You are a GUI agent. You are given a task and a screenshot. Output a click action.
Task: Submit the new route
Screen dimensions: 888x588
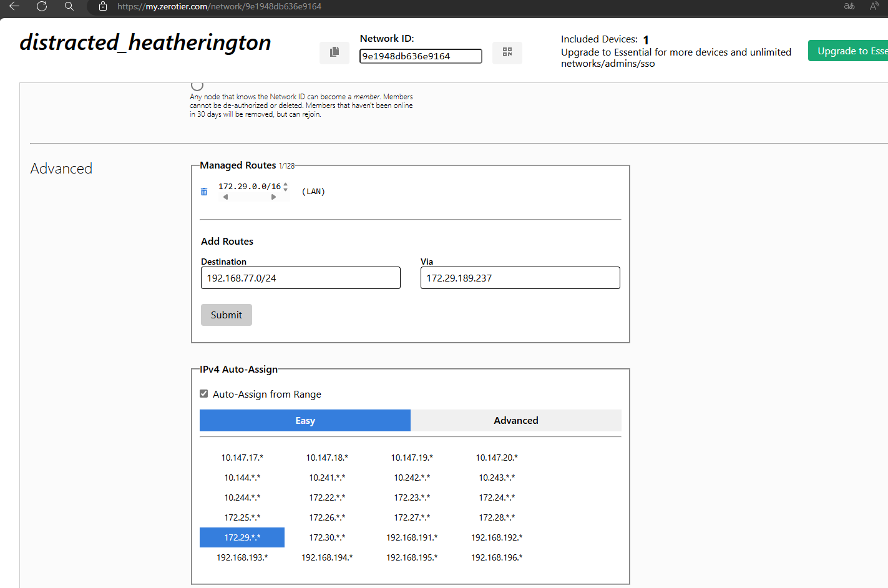(x=227, y=315)
